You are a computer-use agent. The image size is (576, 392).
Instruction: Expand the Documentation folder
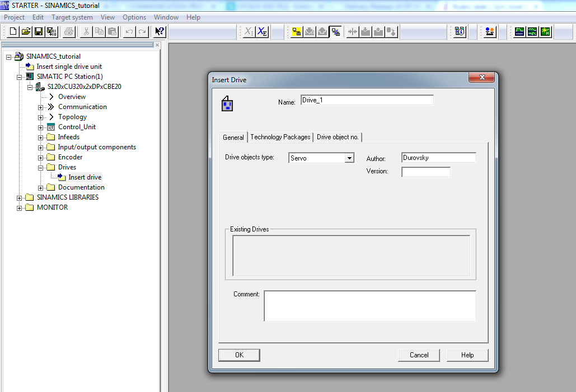click(x=40, y=187)
